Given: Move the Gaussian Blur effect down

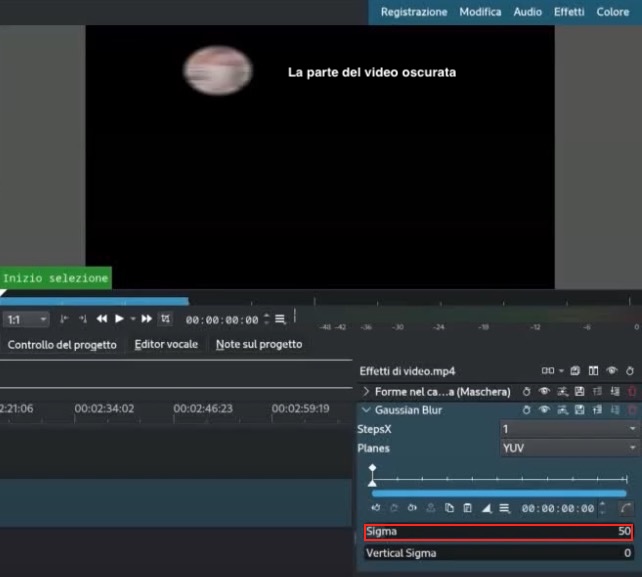Looking at the screenshot, I should click(x=615, y=410).
